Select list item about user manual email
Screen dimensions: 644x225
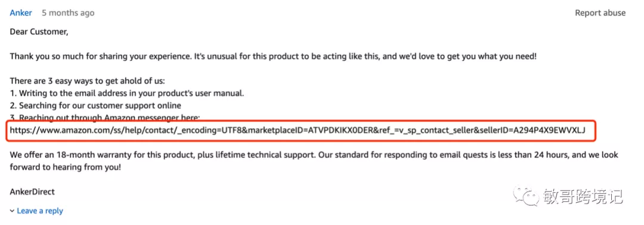[127, 93]
